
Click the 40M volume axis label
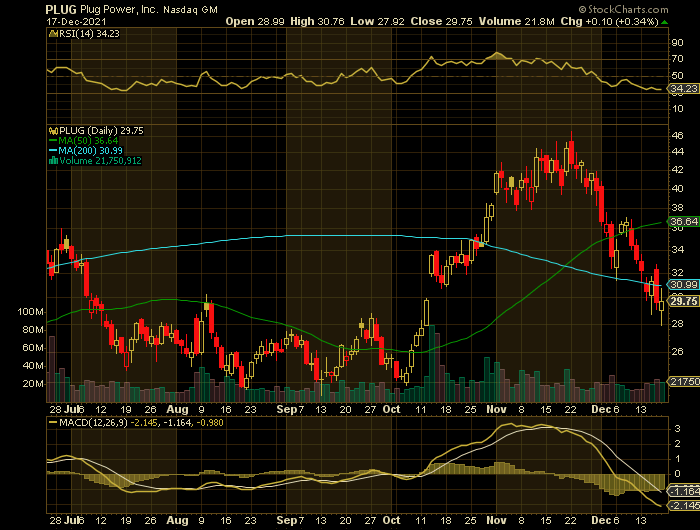click(x=33, y=366)
